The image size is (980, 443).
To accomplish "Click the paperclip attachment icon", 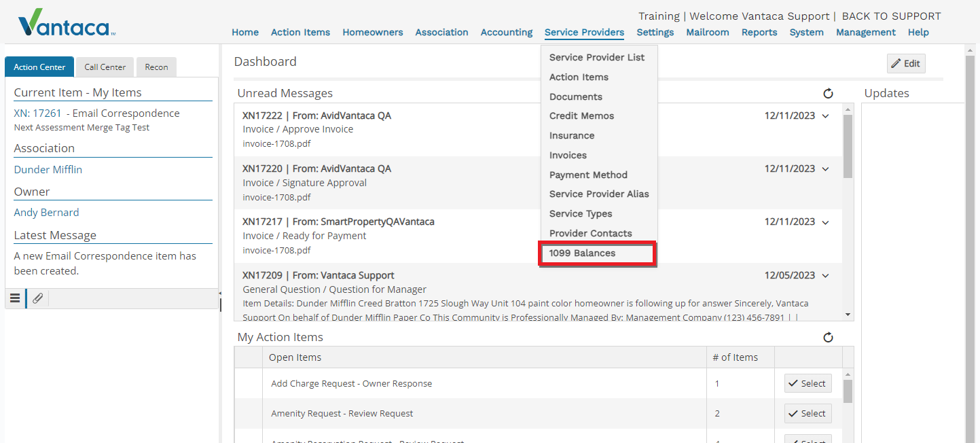I will [x=38, y=298].
